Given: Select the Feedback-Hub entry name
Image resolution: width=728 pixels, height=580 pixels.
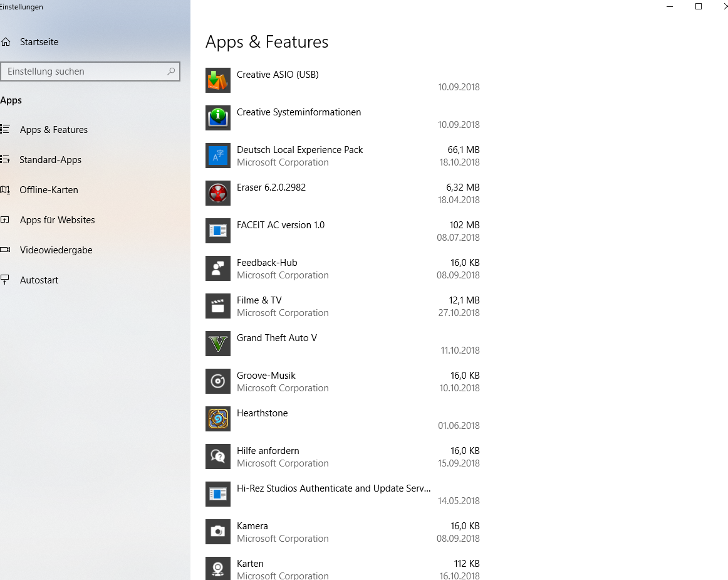Looking at the screenshot, I should (267, 263).
